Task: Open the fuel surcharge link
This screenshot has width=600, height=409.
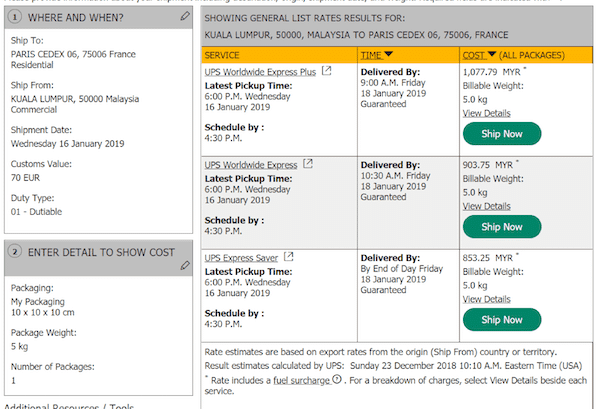Action: (302, 380)
